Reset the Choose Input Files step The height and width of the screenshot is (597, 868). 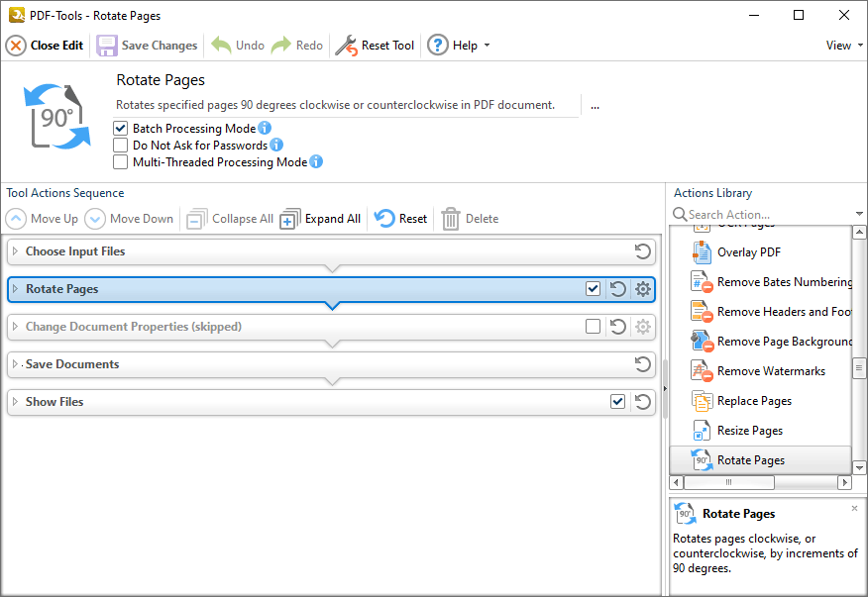click(643, 251)
